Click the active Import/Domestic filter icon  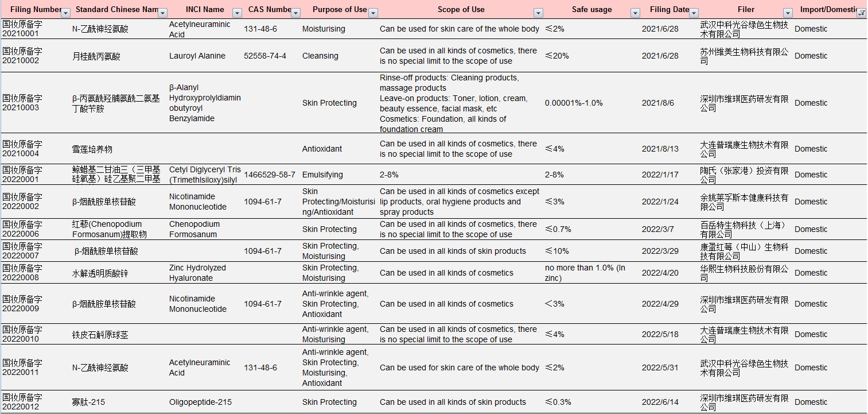(861, 13)
